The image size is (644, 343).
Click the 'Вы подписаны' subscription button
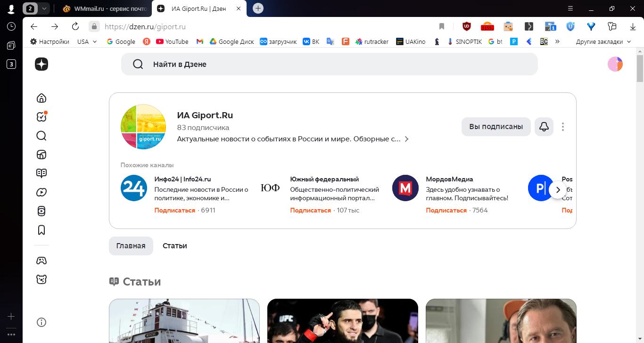(496, 127)
